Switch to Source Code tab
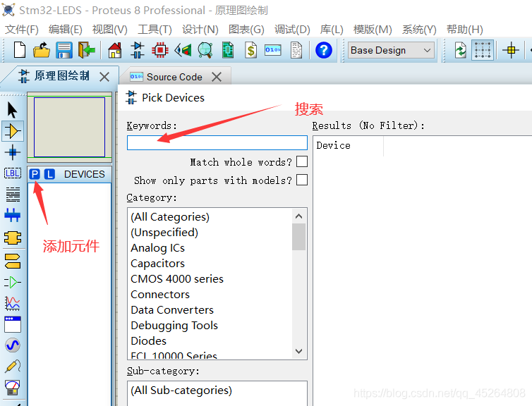 (x=174, y=77)
